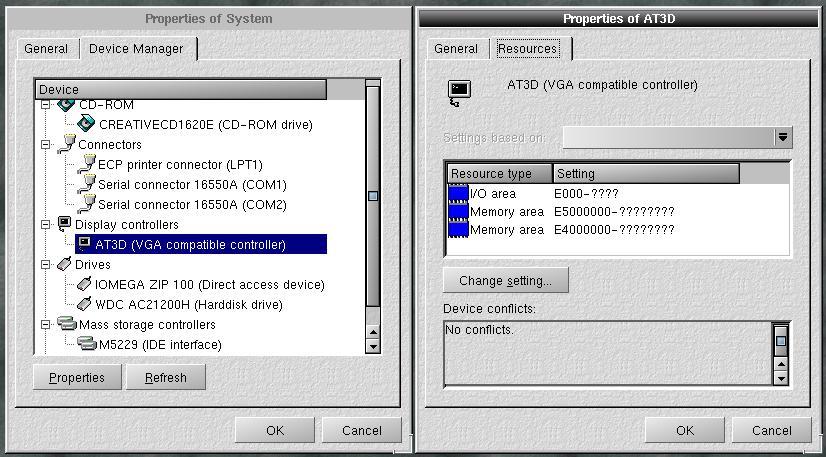Click the M5229 IDE interface icon

coord(87,344)
